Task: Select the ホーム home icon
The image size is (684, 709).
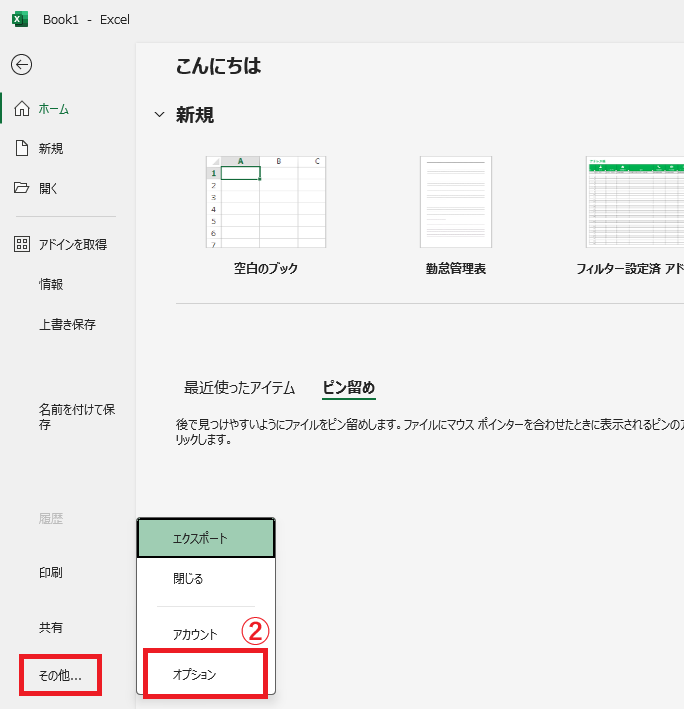Action: point(22,109)
